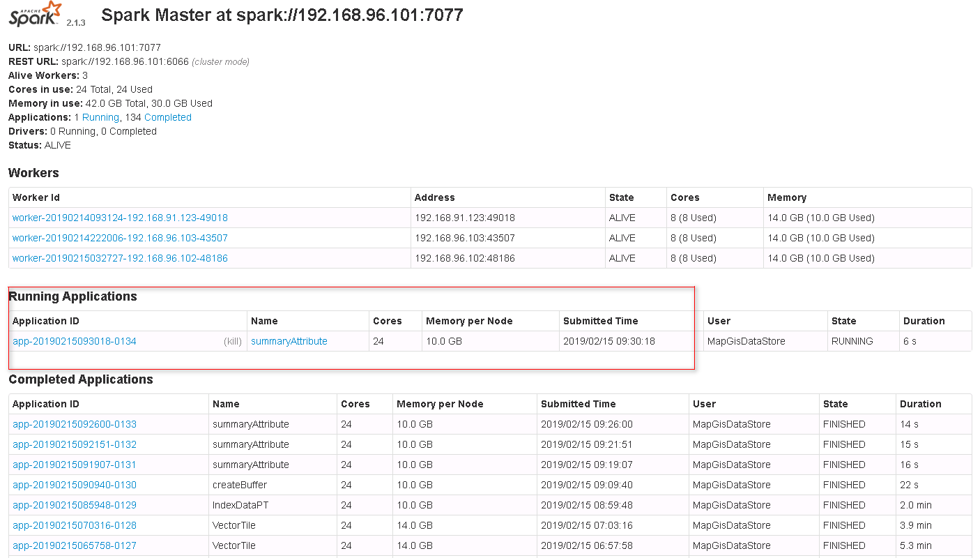
Task: Open completed app app-20190215065758-0127
Action: 75,545
